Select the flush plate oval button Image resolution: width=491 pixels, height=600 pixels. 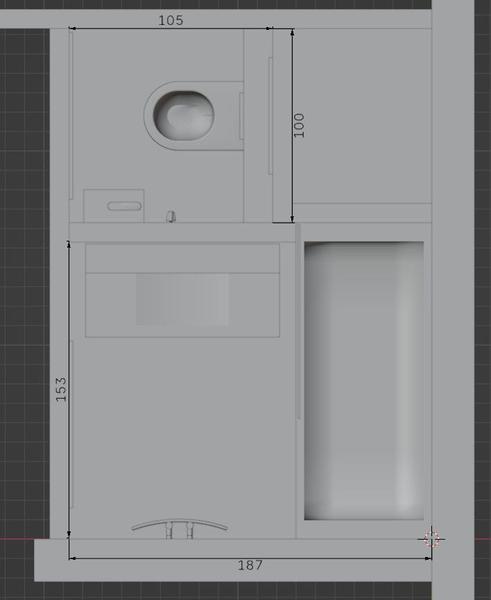(124, 206)
